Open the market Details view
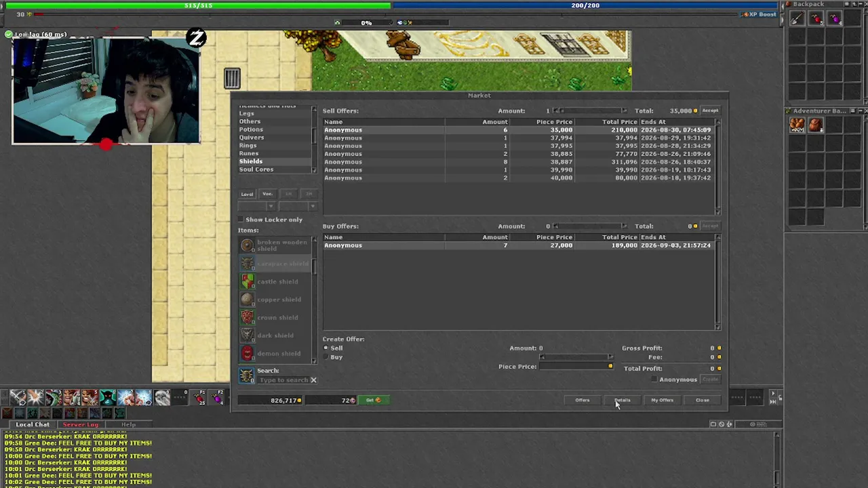868x488 pixels. 623,401
